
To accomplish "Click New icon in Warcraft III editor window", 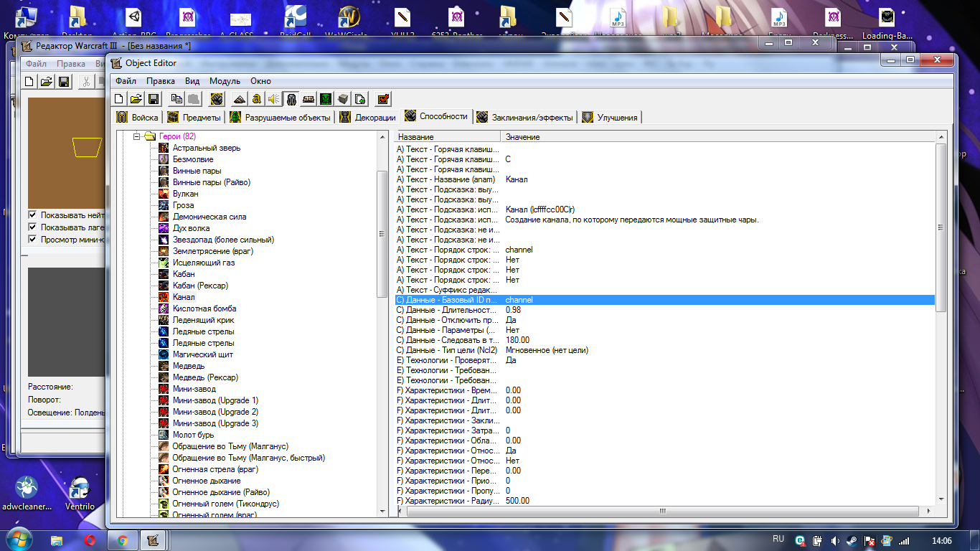I will (x=29, y=81).
